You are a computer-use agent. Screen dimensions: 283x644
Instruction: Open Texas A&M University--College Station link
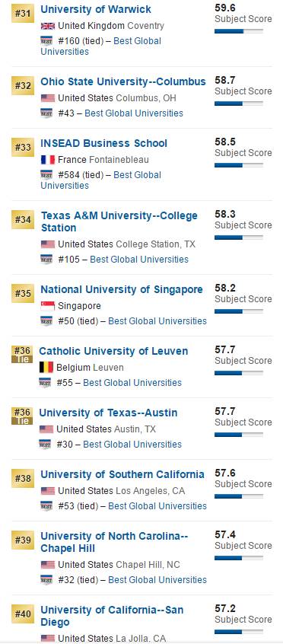[119, 222]
